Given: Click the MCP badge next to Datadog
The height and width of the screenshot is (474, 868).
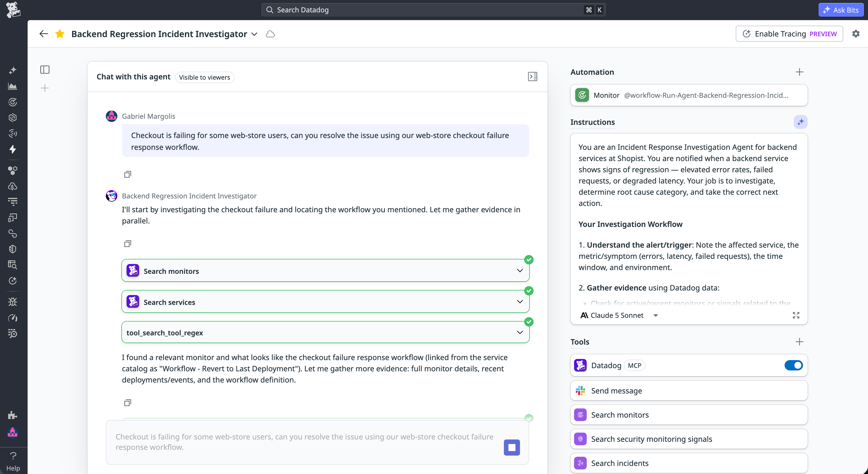Looking at the screenshot, I should pos(634,366).
